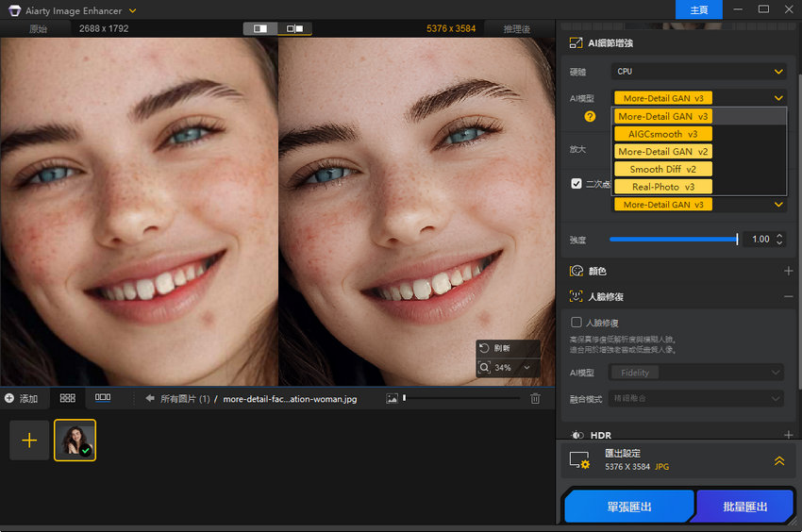Screen dimensions: 802x532
Task: Collapse the 人臉修復 section with minus
Action: [788, 297]
